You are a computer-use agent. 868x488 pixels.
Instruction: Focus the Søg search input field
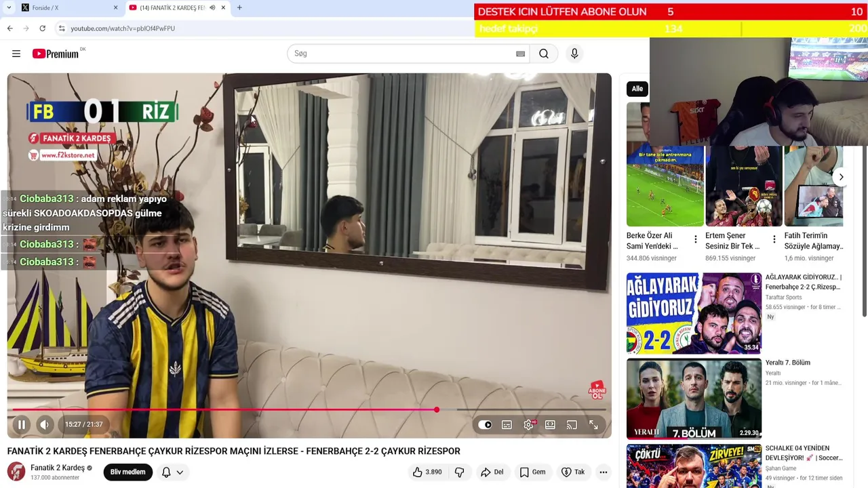tap(403, 54)
